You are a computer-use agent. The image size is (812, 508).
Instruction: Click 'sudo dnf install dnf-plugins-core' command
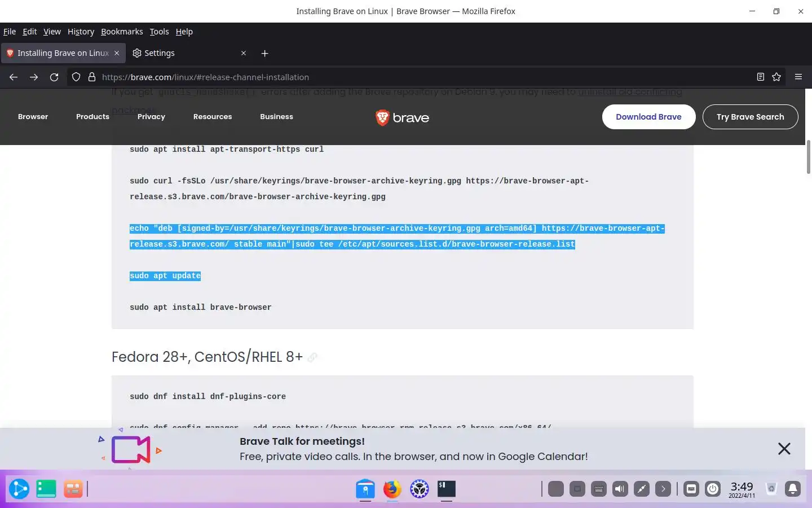[x=208, y=397]
